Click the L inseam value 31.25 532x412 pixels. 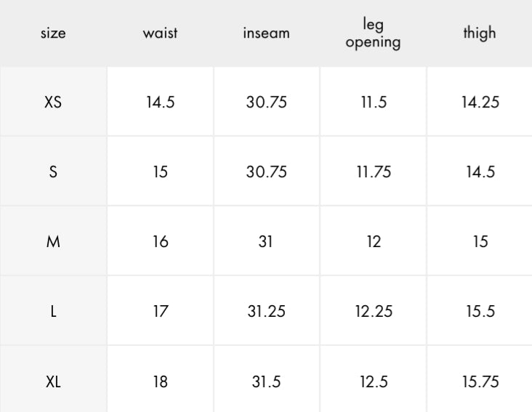click(267, 313)
